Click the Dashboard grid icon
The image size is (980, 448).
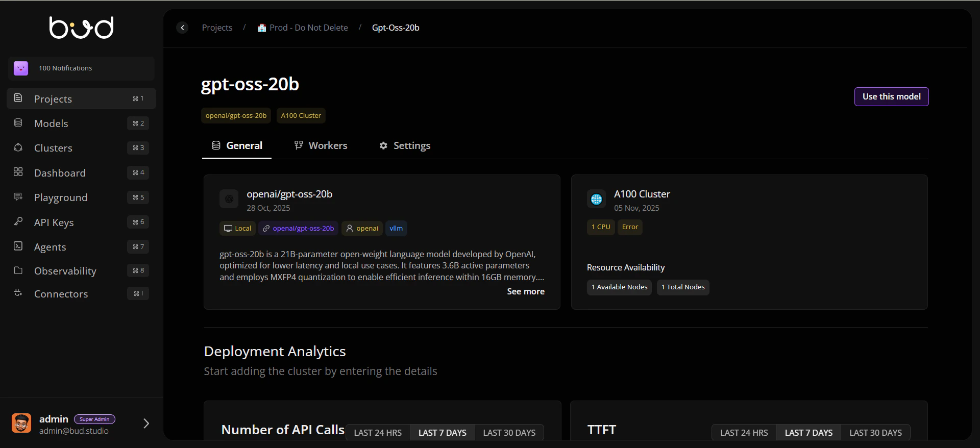[x=18, y=172]
